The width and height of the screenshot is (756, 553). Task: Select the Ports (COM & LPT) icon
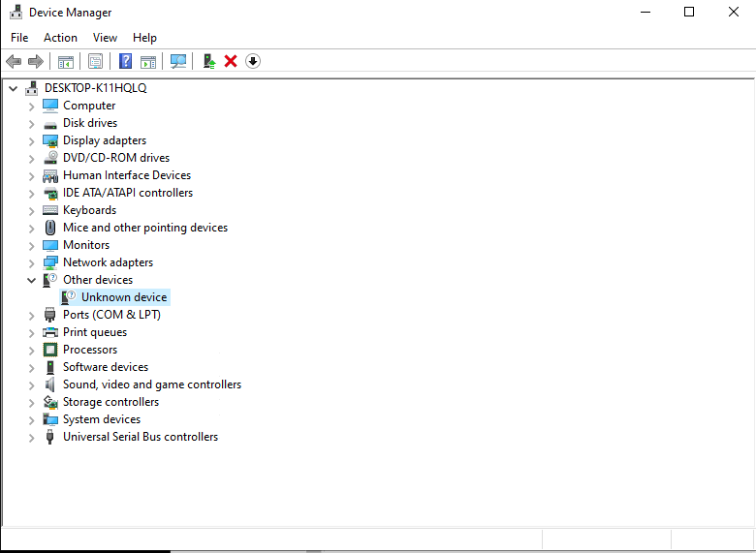pyautogui.click(x=50, y=315)
